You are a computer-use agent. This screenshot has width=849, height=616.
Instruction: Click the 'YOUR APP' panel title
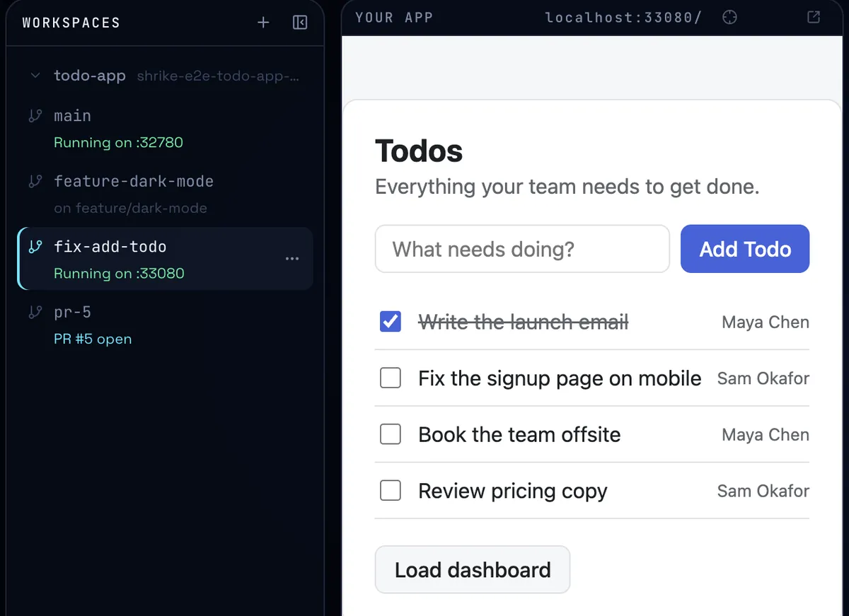(x=394, y=18)
